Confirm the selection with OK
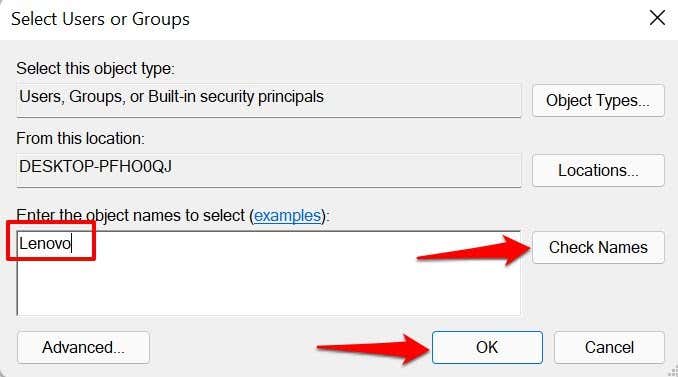678x377 pixels. [487, 347]
